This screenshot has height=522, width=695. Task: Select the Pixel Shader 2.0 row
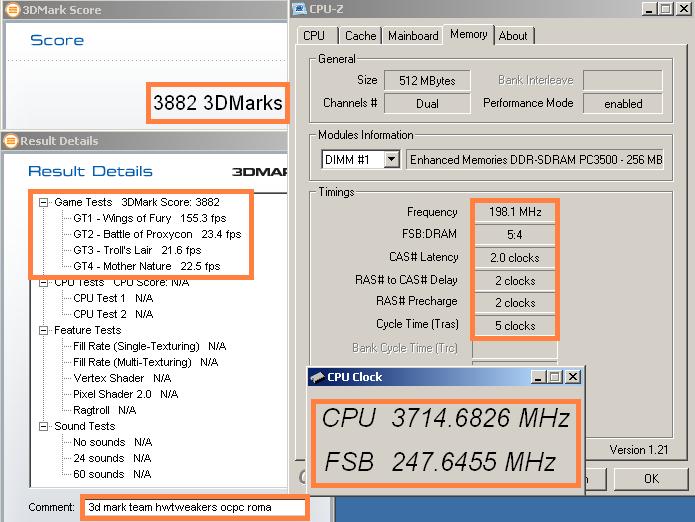tap(125, 394)
